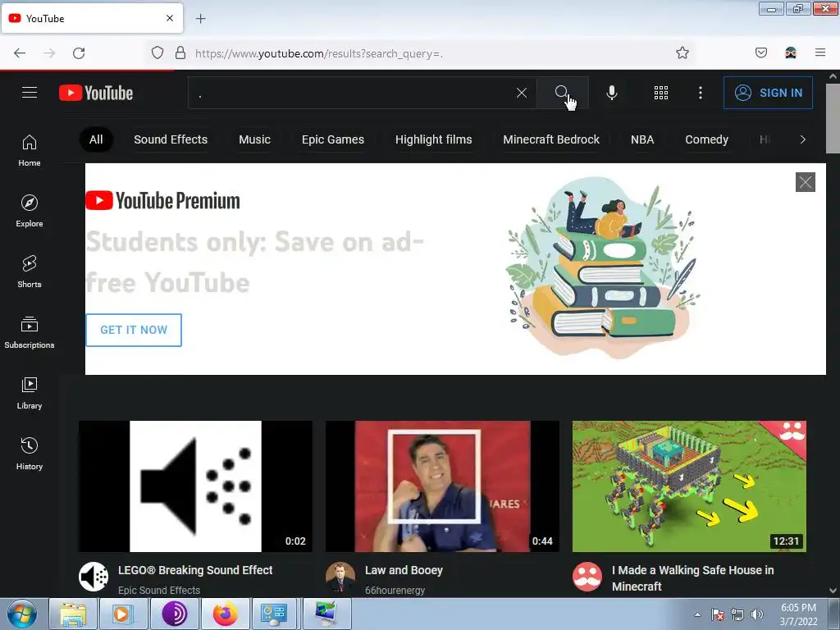Open the red mustache channel avatar
Screen dimensions: 840x630
[x=587, y=577]
